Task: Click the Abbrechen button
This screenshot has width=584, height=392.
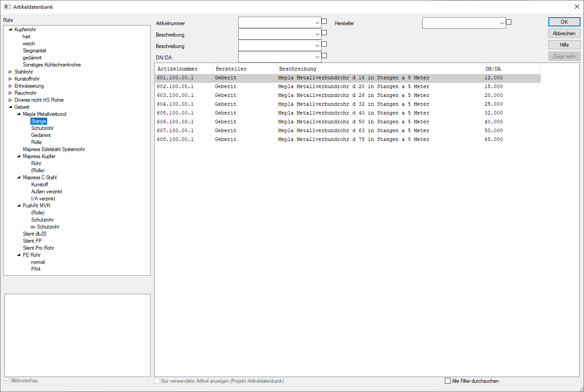Action: (564, 33)
